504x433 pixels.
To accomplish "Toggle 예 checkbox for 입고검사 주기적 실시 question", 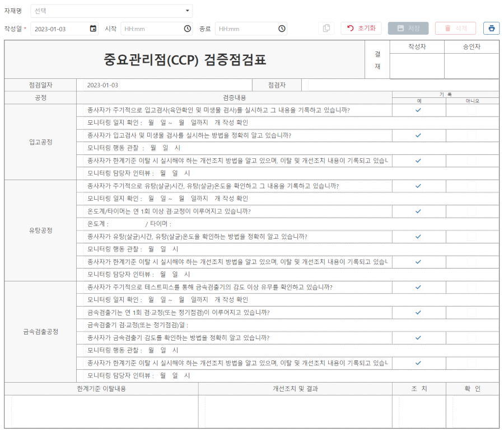I will (418, 110).
